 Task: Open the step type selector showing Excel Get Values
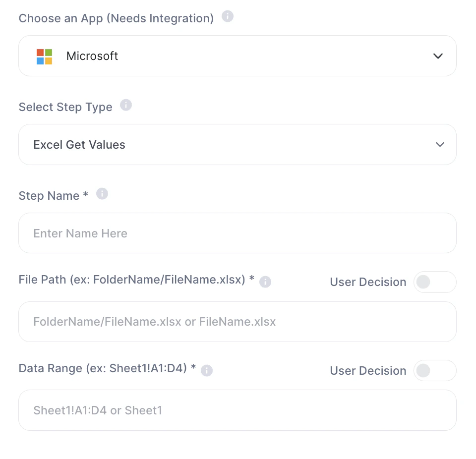237,145
